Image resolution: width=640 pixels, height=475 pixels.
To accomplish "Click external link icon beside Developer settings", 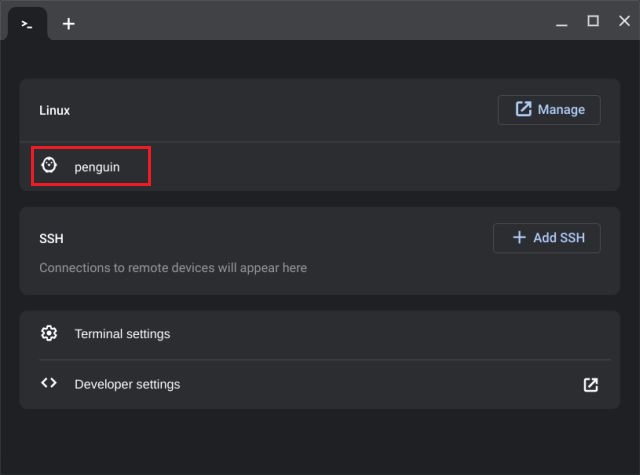I will (590, 384).
